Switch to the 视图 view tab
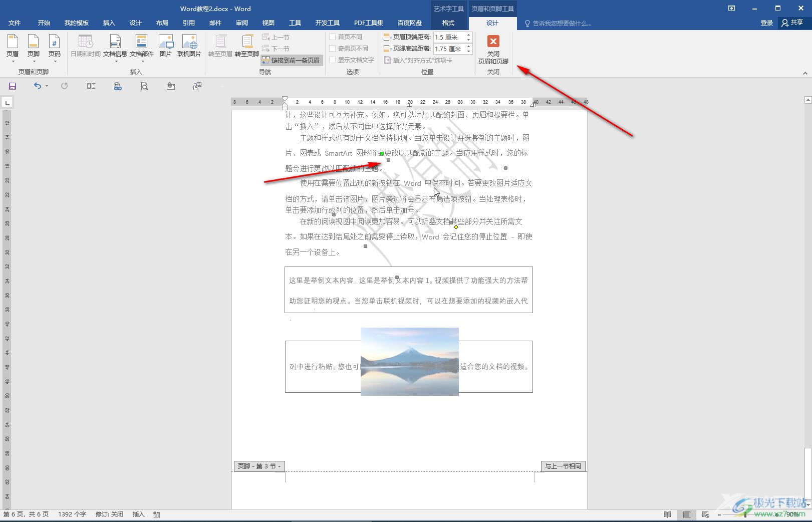The width and height of the screenshot is (812, 522). (268, 23)
